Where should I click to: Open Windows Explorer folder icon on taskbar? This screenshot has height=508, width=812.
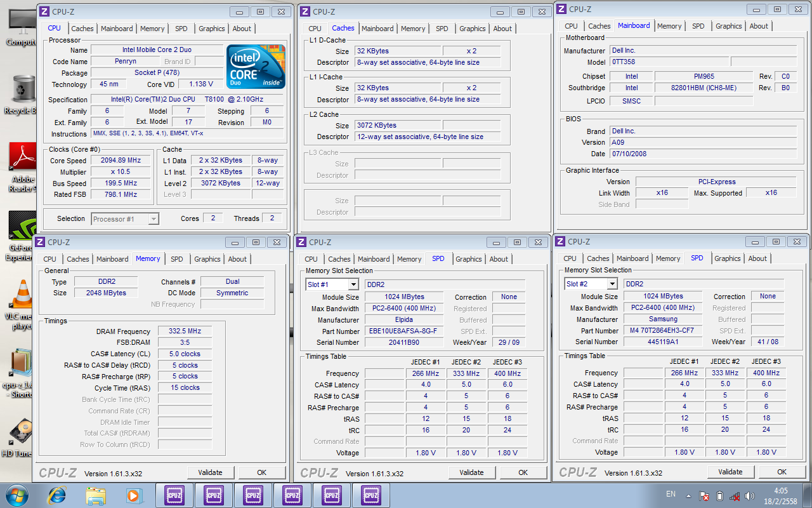click(96, 495)
